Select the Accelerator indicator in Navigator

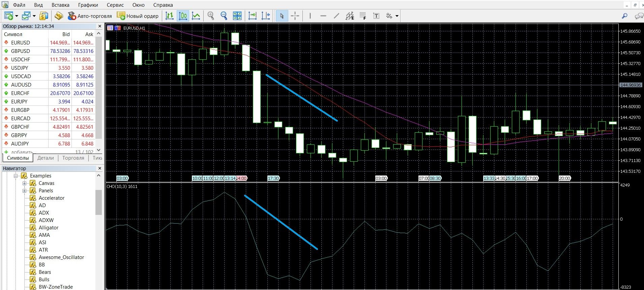tap(51, 198)
